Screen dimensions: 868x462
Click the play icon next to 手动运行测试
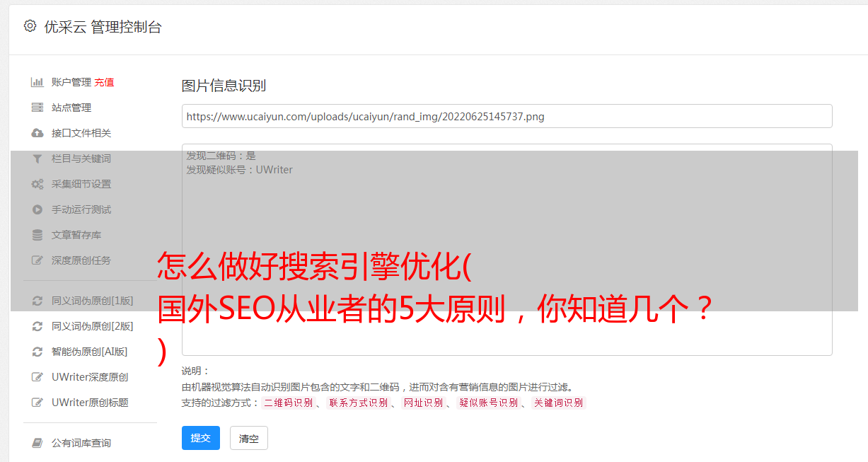[37, 209]
